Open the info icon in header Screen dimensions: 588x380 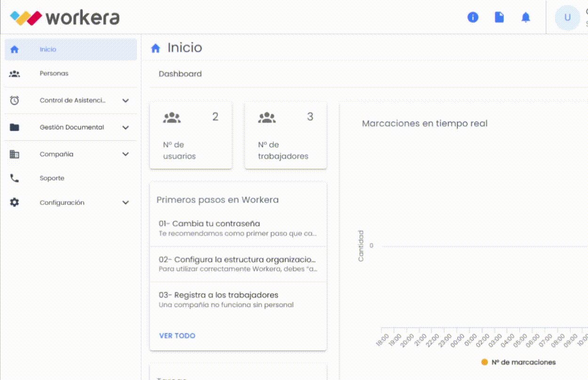pos(473,17)
